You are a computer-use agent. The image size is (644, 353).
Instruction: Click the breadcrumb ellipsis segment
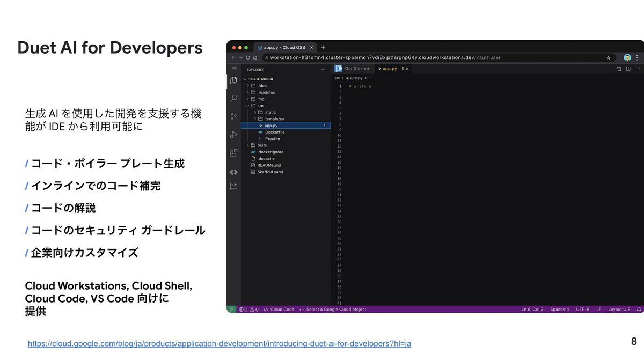(370, 78)
